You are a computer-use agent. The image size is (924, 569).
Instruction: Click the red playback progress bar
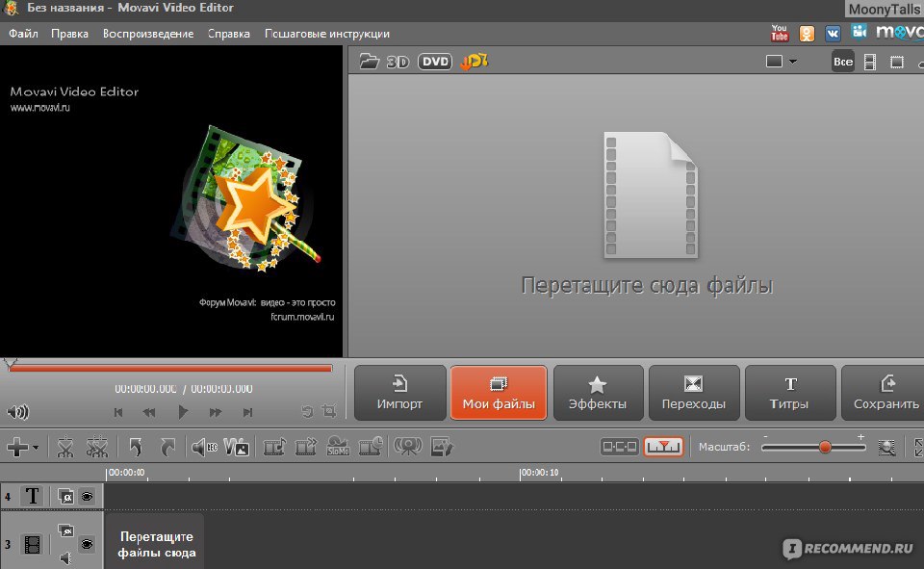click(170, 369)
